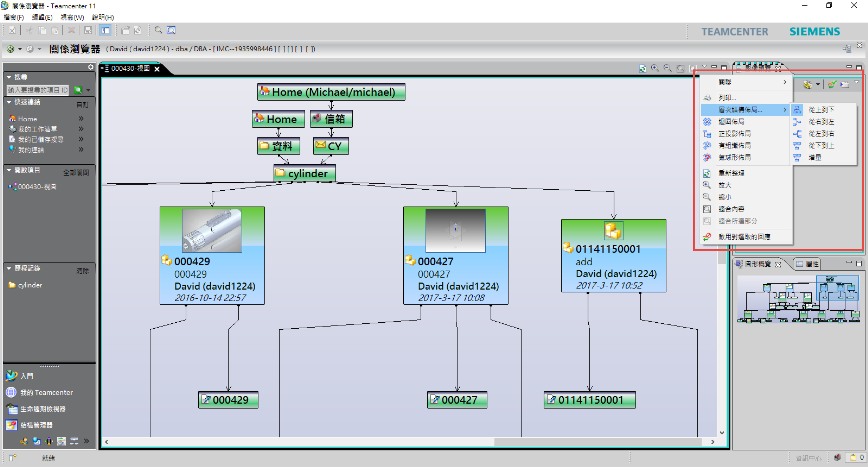Click the user-with-key secondary app icon

coord(24,441)
